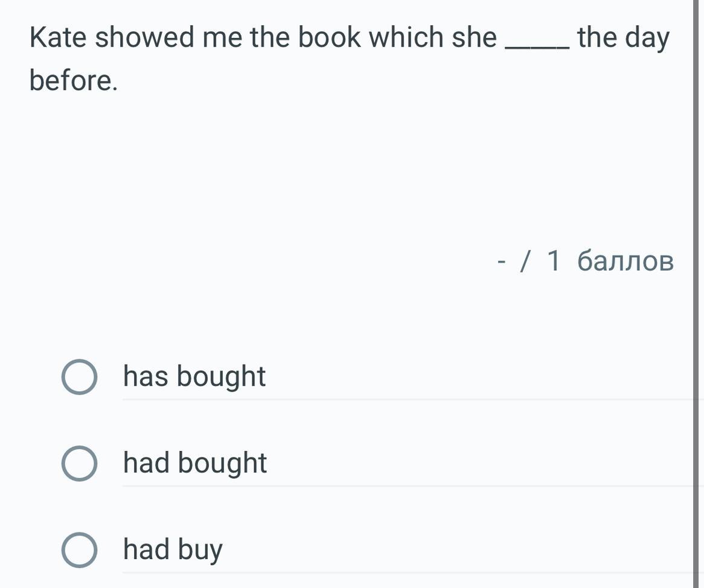Click the "баллов" points word
Viewport: 704px width, 588px height.
pyautogui.click(x=625, y=261)
